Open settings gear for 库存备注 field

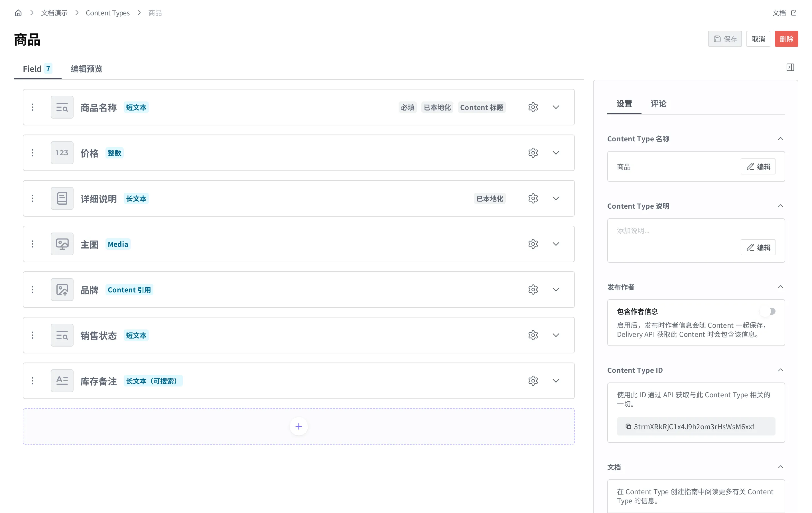(x=533, y=381)
